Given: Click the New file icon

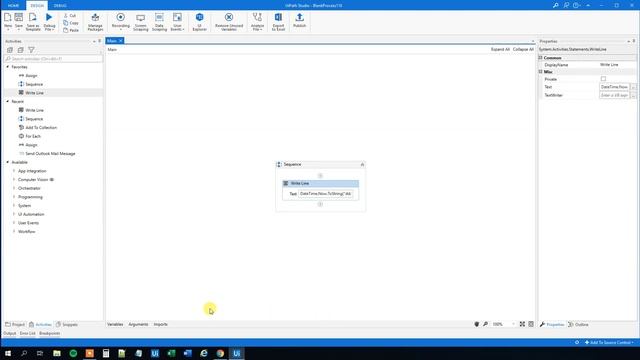Looking at the screenshot, I should [x=8, y=17].
